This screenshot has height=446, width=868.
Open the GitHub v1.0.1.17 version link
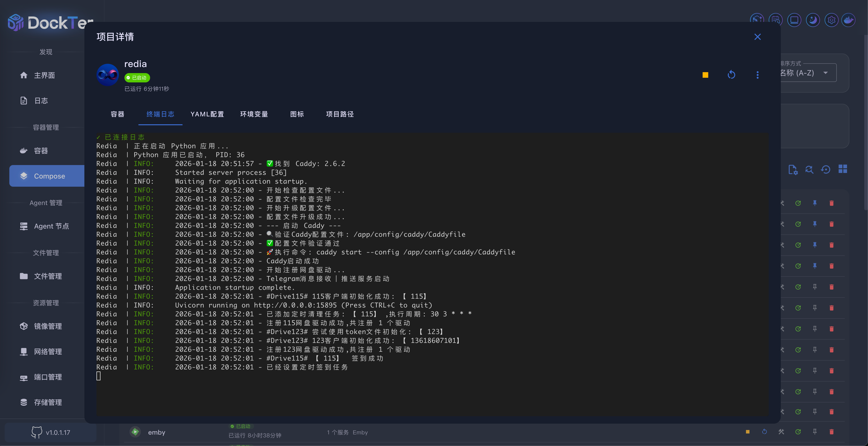coord(51,432)
